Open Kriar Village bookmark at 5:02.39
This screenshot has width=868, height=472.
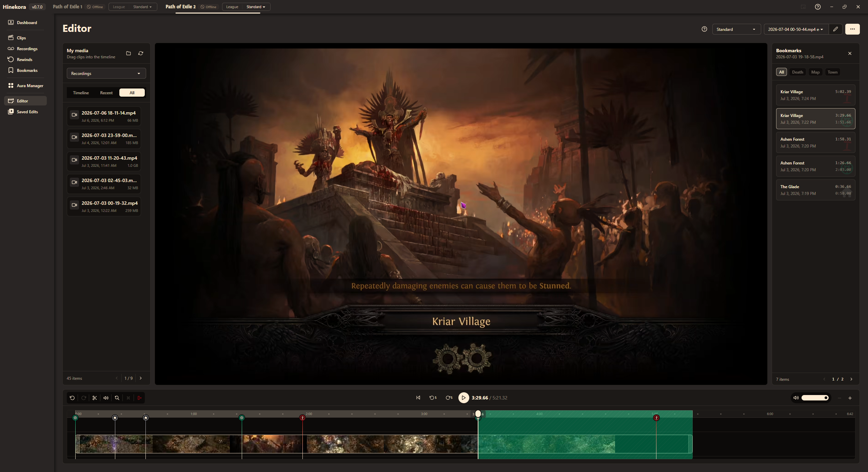click(815, 95)
